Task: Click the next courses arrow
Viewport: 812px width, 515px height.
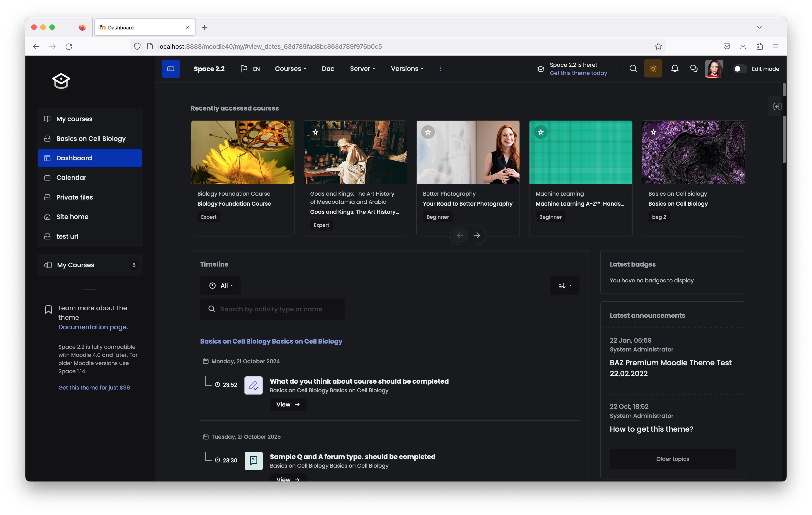Action: click(476, 235)
